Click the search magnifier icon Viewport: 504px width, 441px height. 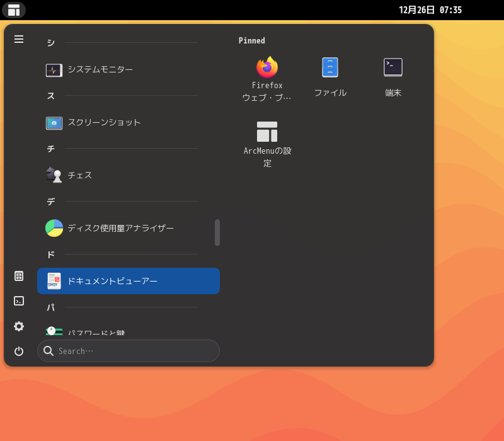(x=49, y=351)
